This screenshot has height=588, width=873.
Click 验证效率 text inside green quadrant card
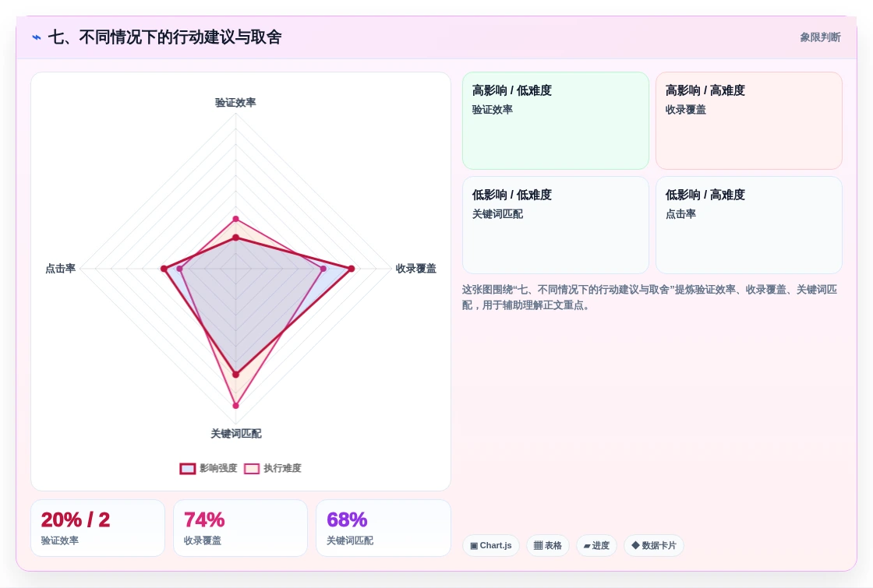pos(492,110)
